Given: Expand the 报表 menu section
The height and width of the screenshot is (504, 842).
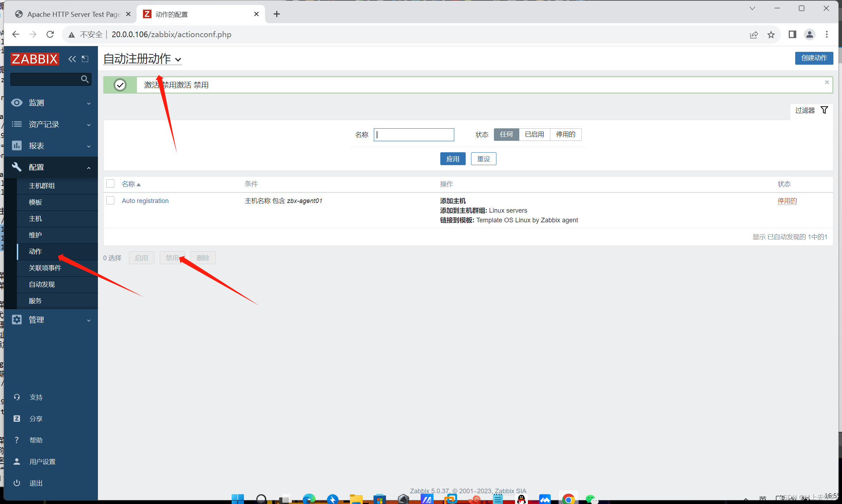Looking at the screenshot, I should click(x=51, y=146).
